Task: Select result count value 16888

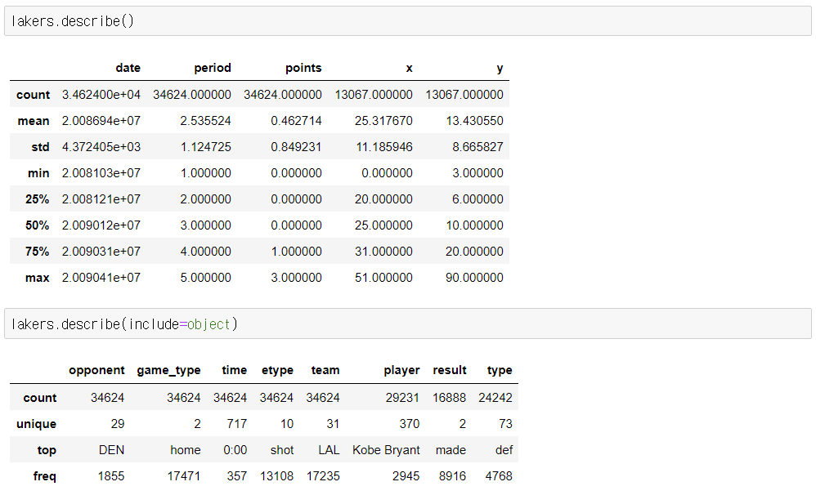Action: [449, 397]
